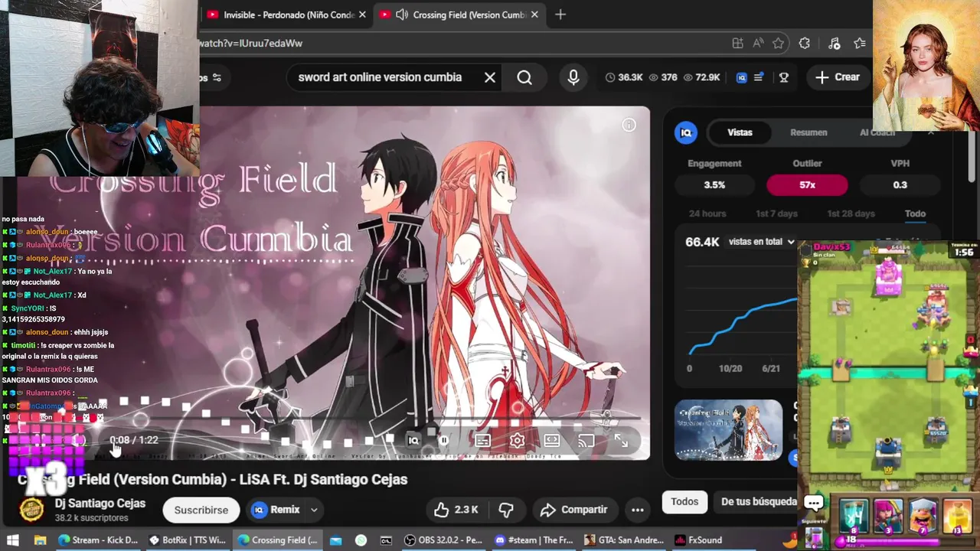Select the 1st 7 days range
This screenshot has height=551, width=980.
tap(776, 214)
